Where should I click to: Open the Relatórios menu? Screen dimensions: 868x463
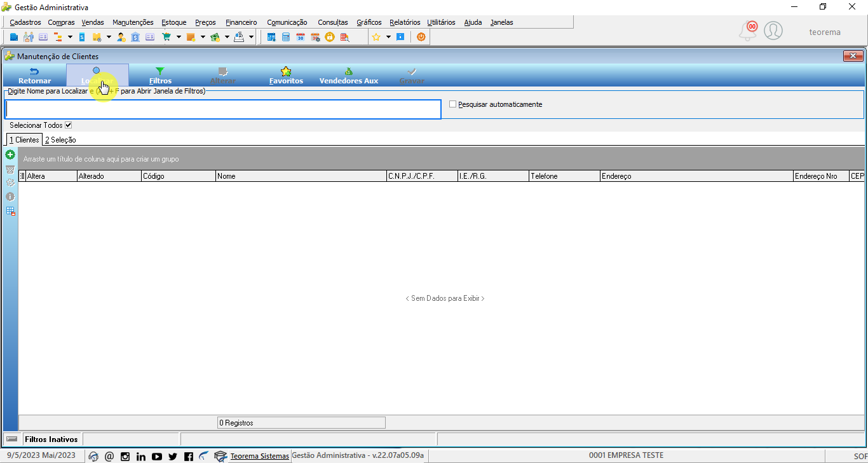tap(405, 22)
